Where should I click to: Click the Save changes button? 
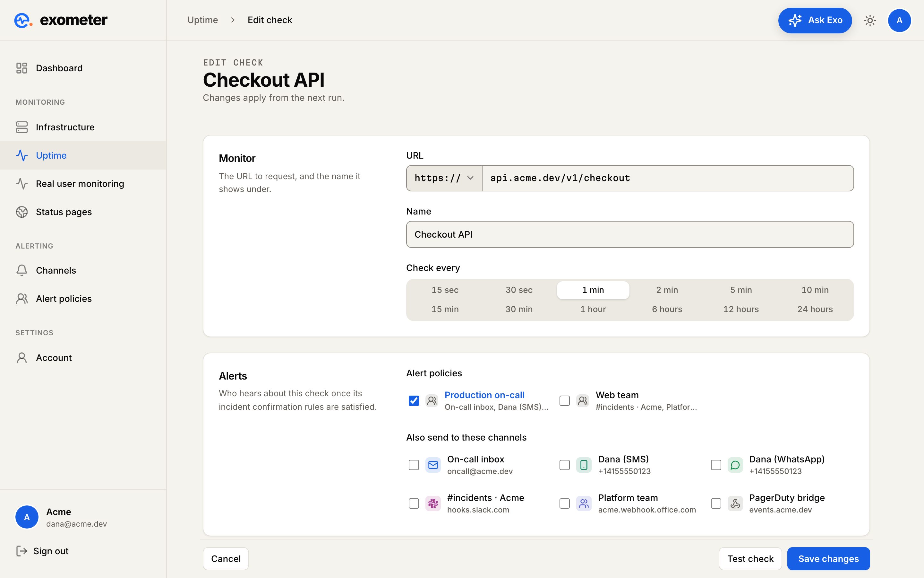tap(828, 558)
